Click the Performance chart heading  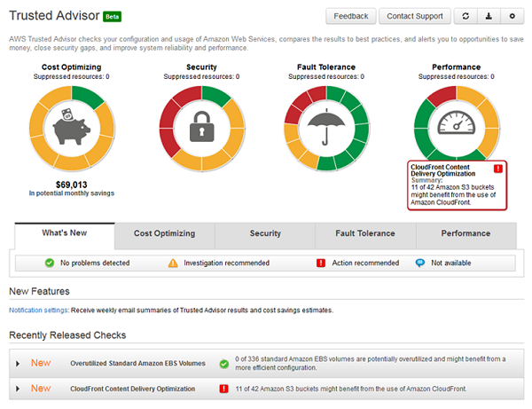click(x=456, y=67)
